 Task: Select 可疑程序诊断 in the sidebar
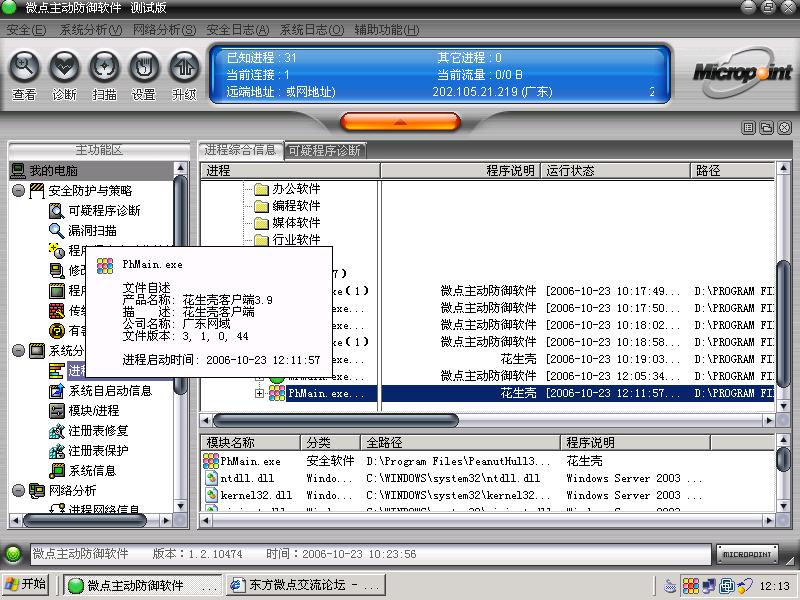104,211
